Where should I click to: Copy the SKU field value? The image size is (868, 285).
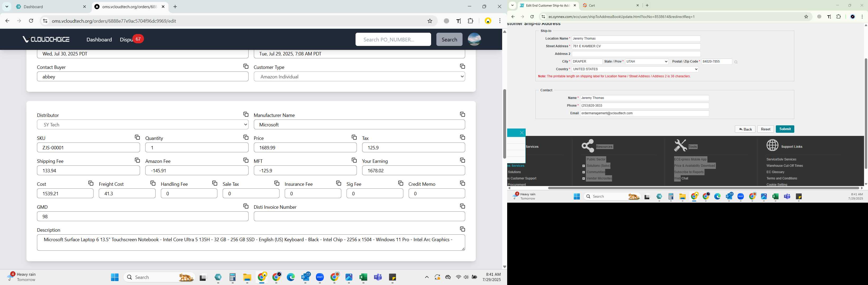coord(137,137)
